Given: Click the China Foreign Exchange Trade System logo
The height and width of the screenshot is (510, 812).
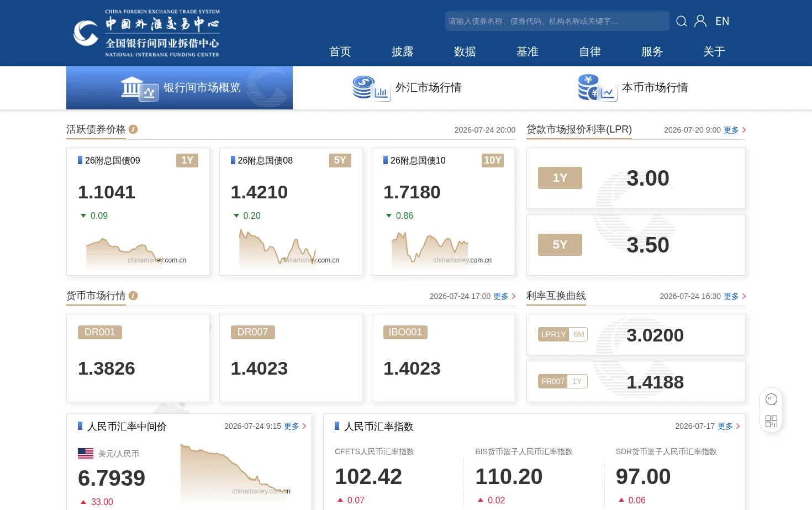Looking at the screenshot, I should tap(146, 33).
